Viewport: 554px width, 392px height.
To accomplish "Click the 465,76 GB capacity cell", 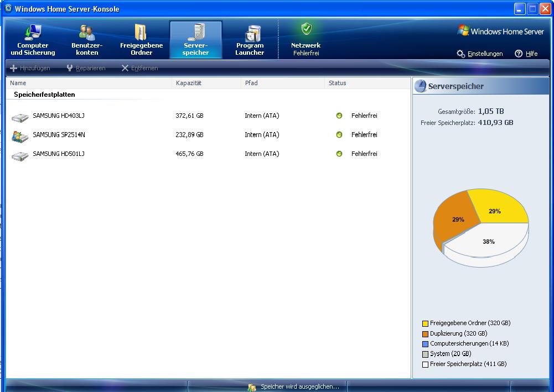I will point(189,154).
